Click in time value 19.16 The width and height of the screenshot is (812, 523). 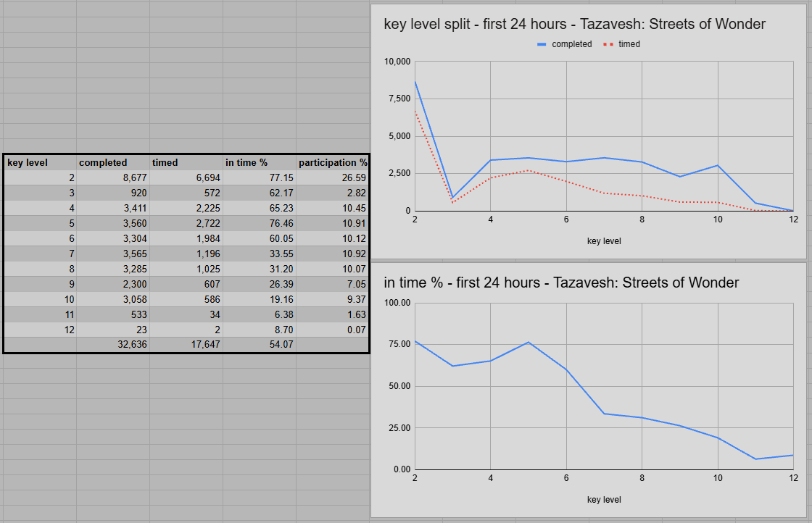pos(260,299)
